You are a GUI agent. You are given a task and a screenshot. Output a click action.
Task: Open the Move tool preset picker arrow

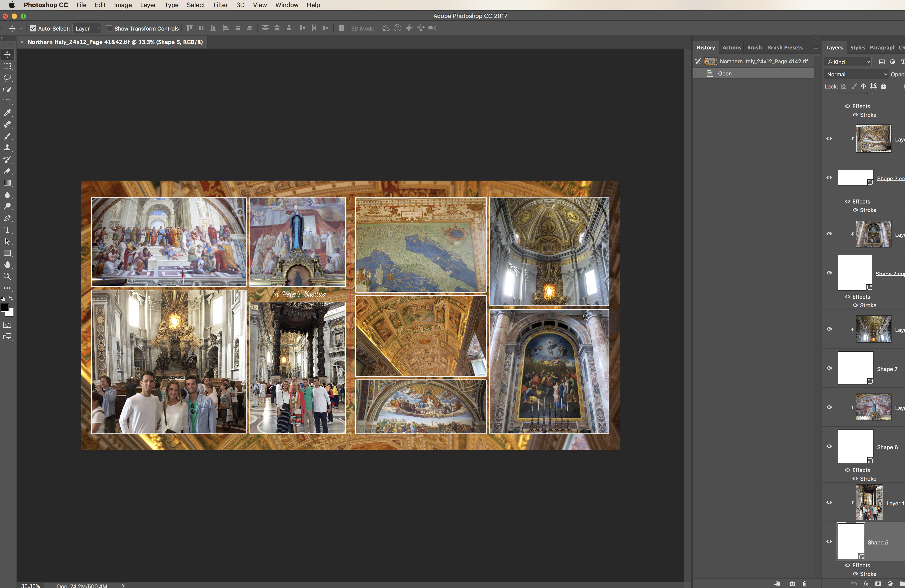(x=20, y=29)
